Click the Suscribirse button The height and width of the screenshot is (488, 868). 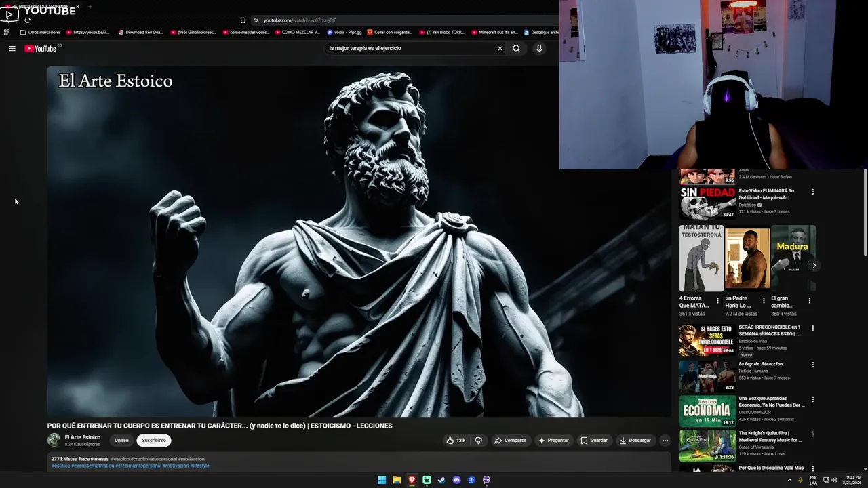(x=154, y=441)
